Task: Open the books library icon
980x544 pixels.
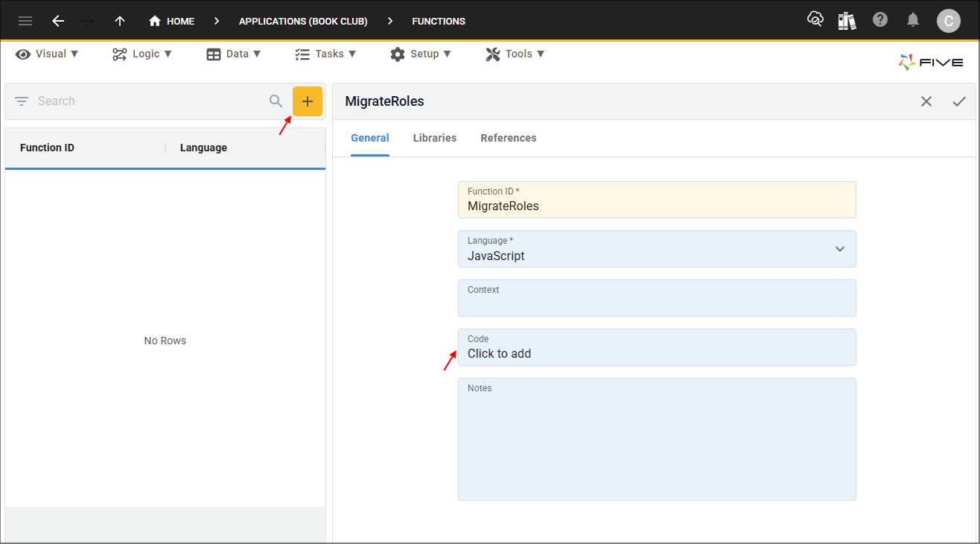Action: tap(847, 20)
